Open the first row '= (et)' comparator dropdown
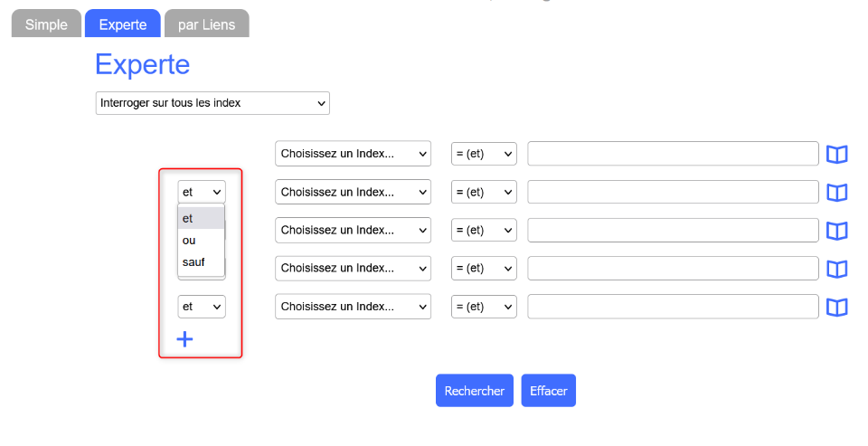Screen dimensions: 868x446 [x=484, y=154]
